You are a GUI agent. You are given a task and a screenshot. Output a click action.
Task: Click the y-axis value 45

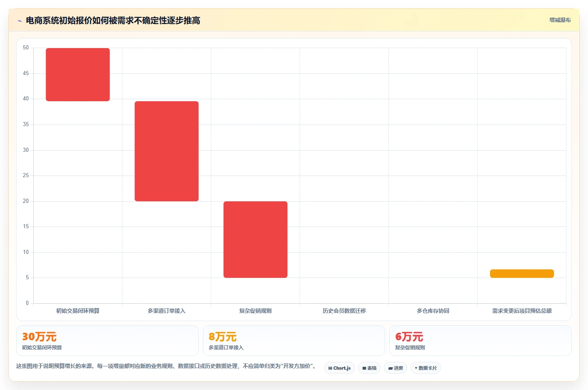pos(26,73)
